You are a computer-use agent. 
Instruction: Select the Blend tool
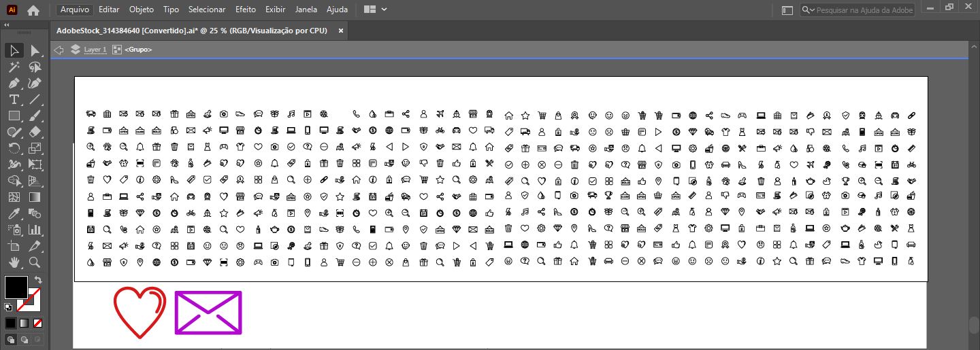(x=35, y=213)
